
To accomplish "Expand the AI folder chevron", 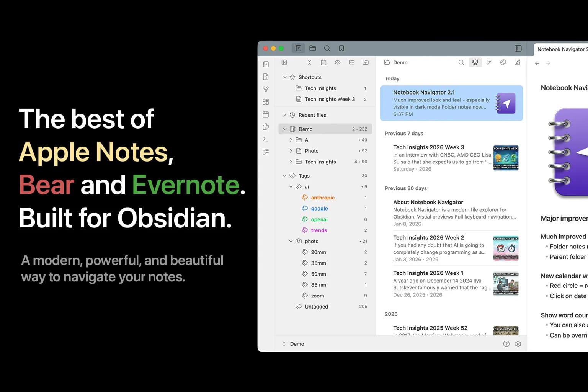I will click(x=291, y=140).
